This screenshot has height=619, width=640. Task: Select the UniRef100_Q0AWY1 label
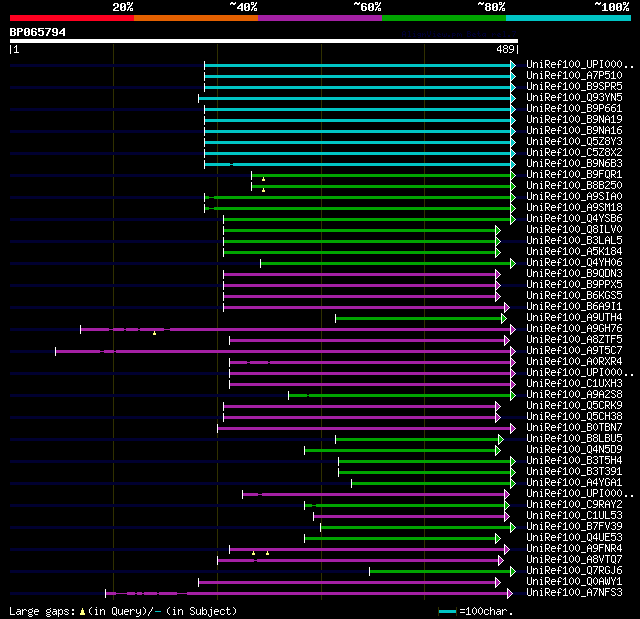click(574, 582)
